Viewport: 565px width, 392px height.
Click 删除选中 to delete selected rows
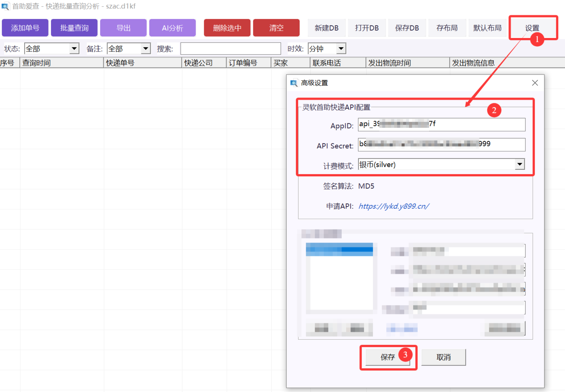(x=227, y=28)
